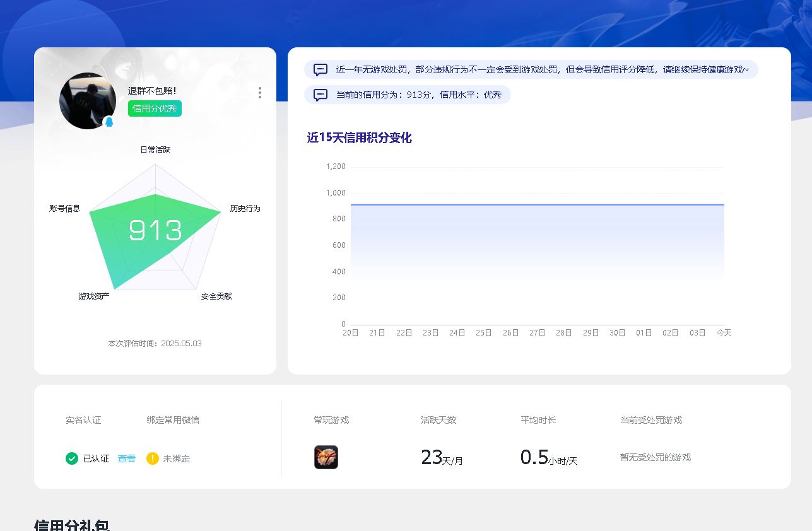This screenshot has height=531, width=812.
Task: Click the yellow unbound warning icon
Action: [x=152, y=458]
